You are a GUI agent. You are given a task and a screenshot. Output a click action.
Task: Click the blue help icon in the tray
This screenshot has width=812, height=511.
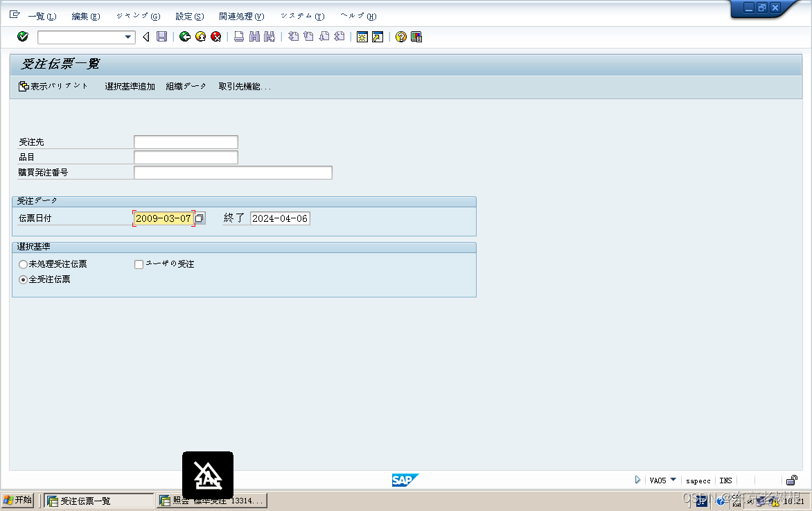click(x=721, y=501)
